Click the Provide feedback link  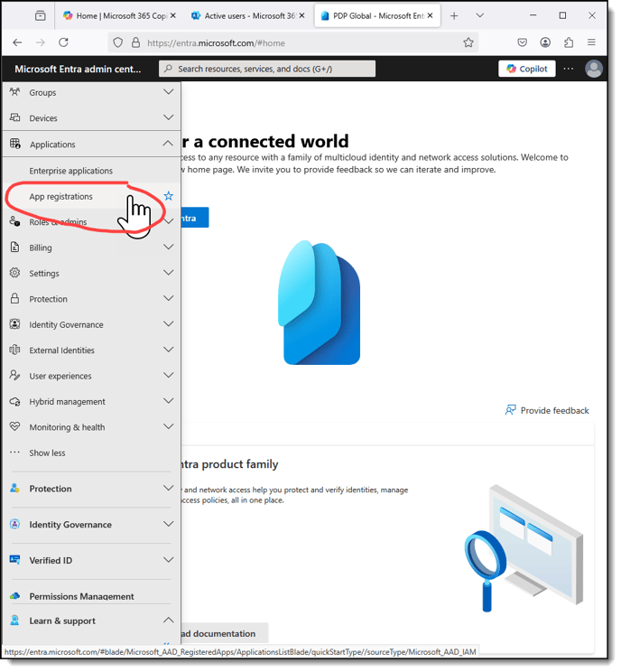click(547, 411)
